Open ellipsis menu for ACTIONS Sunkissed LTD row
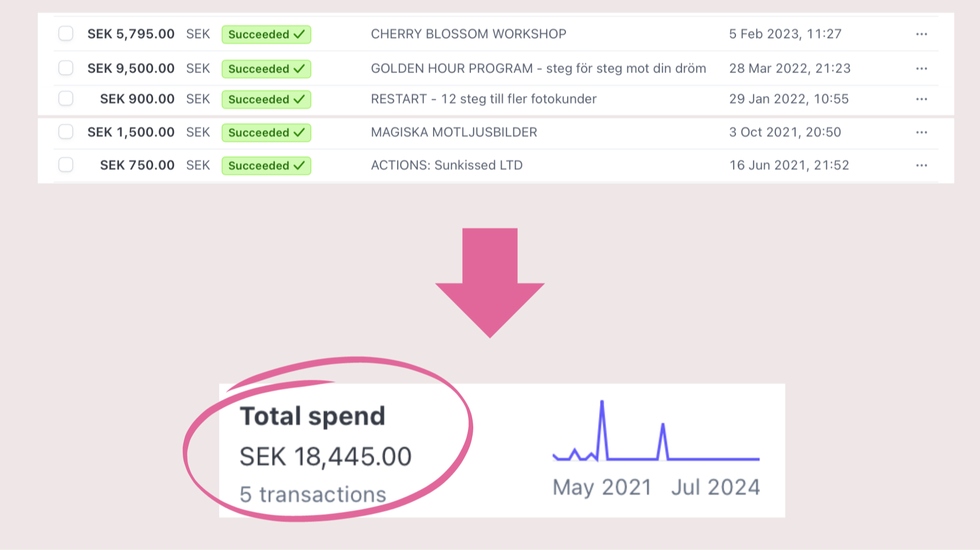This screenshot has height=550, width=980. pyautogui.click(x=922, y=165)
